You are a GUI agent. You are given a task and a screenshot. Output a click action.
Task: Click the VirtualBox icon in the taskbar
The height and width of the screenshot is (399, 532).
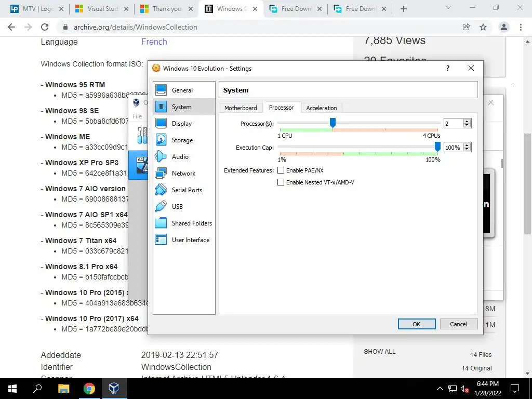click(114, 388)
